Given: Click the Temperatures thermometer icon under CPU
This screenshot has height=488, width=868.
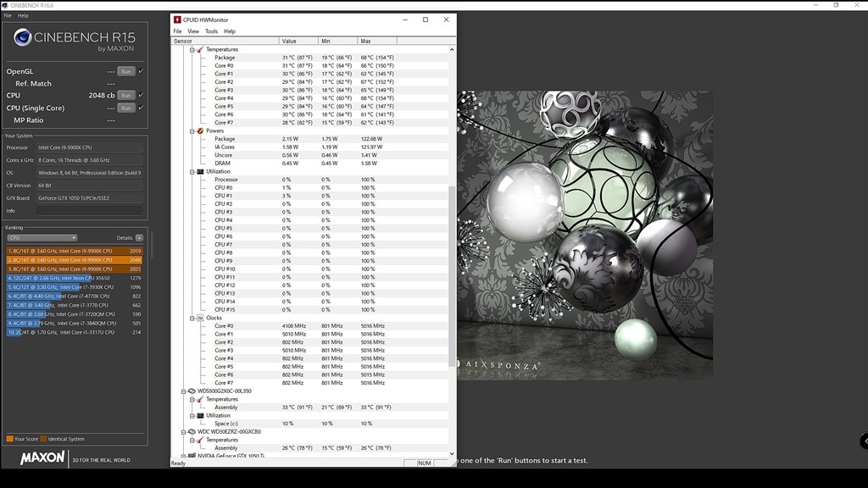Looking at the screenshot, I should 200,49.
